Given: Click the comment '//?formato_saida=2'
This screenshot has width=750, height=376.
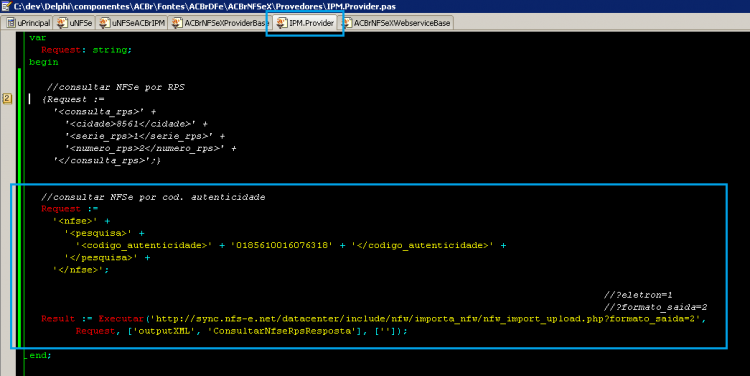Looking at the screenshot, I should pos(655,307).
